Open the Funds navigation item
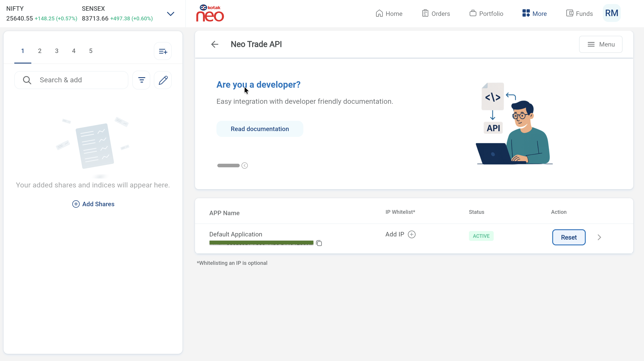The image size is (644, 361). [x=579, y=13]
